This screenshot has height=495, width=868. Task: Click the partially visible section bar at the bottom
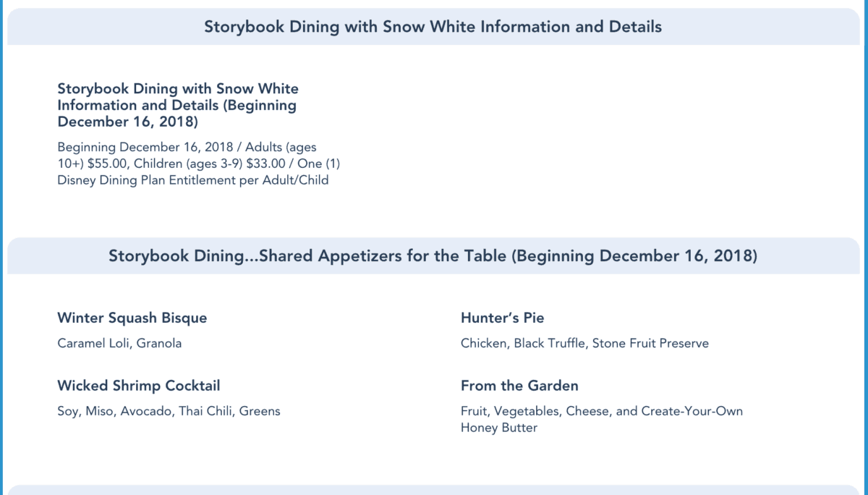click(x=433, y=490)
